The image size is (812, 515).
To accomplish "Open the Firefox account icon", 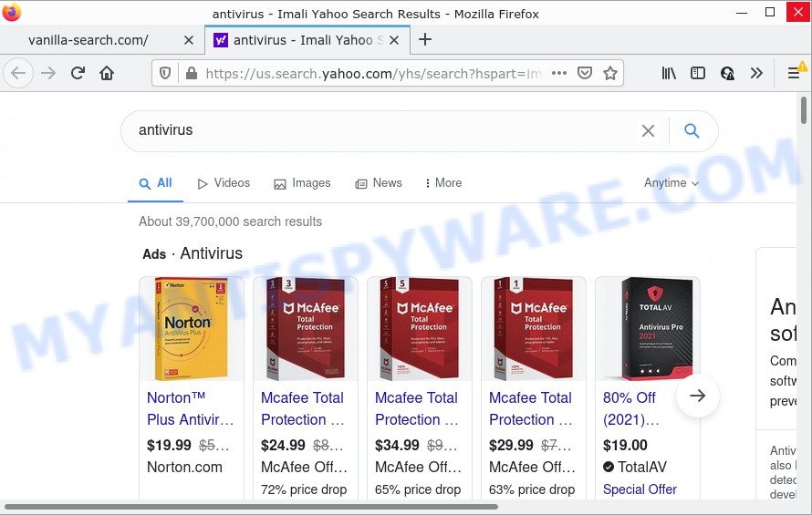I will (727, 74).
